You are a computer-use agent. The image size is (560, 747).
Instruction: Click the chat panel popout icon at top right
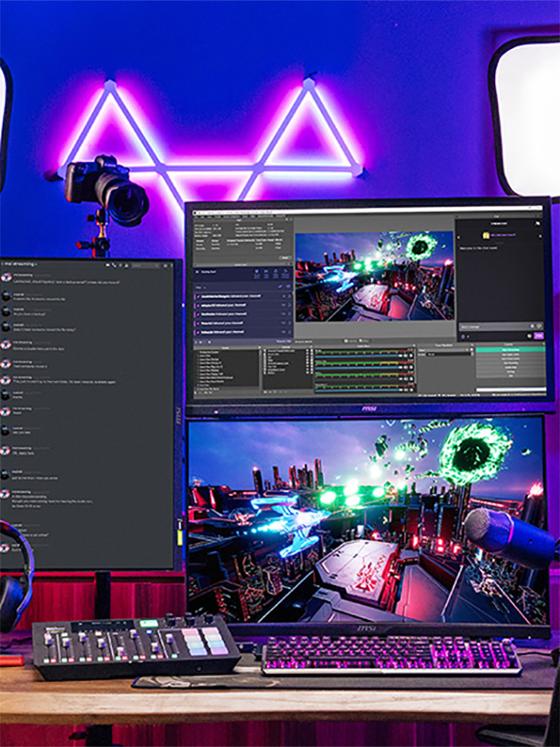click(x=540, y=222)
